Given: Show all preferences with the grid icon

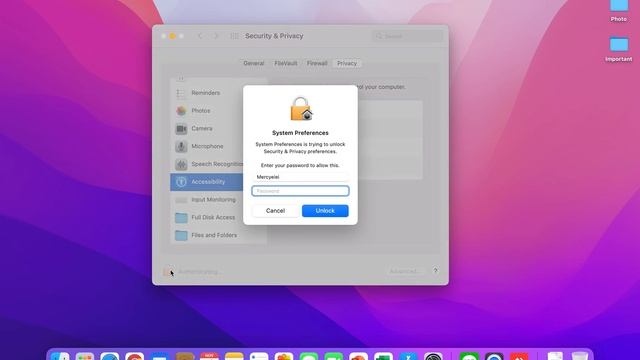Looking at the screenshot, I should pos(234,36).
